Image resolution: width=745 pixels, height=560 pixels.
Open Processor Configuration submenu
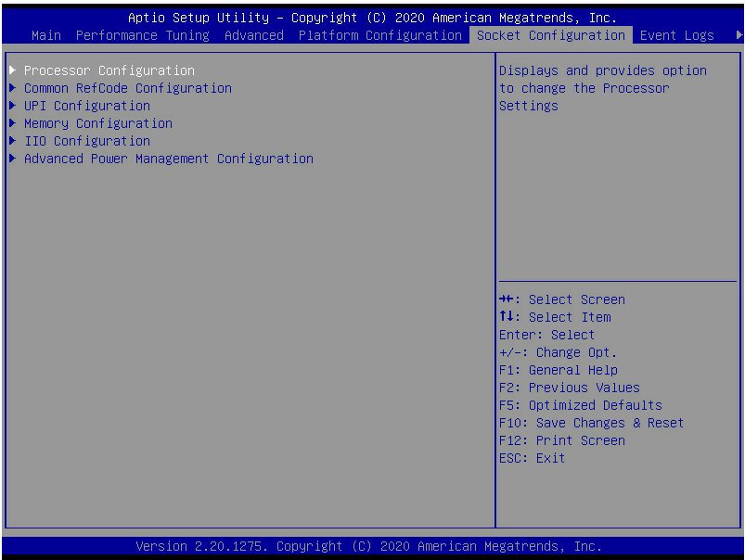tap(109, 70)
